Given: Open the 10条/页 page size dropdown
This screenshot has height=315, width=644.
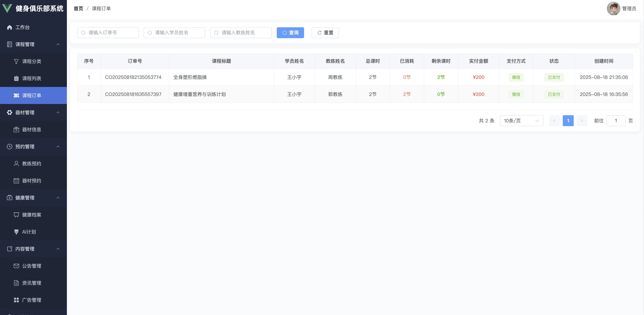Looking at the screenshot, I should 521,121.
